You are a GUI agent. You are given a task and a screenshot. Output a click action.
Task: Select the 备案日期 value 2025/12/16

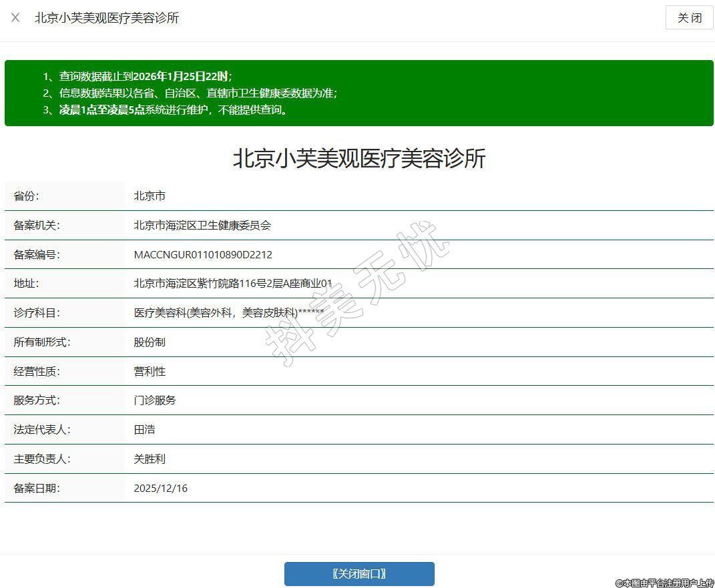[x=160, y=489]
